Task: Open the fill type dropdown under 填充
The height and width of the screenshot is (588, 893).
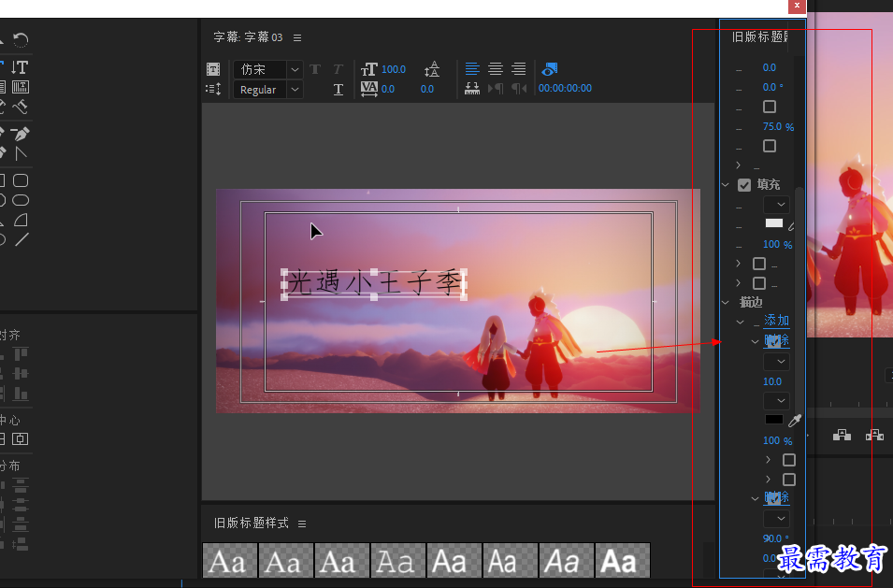Action: point(776,205)
